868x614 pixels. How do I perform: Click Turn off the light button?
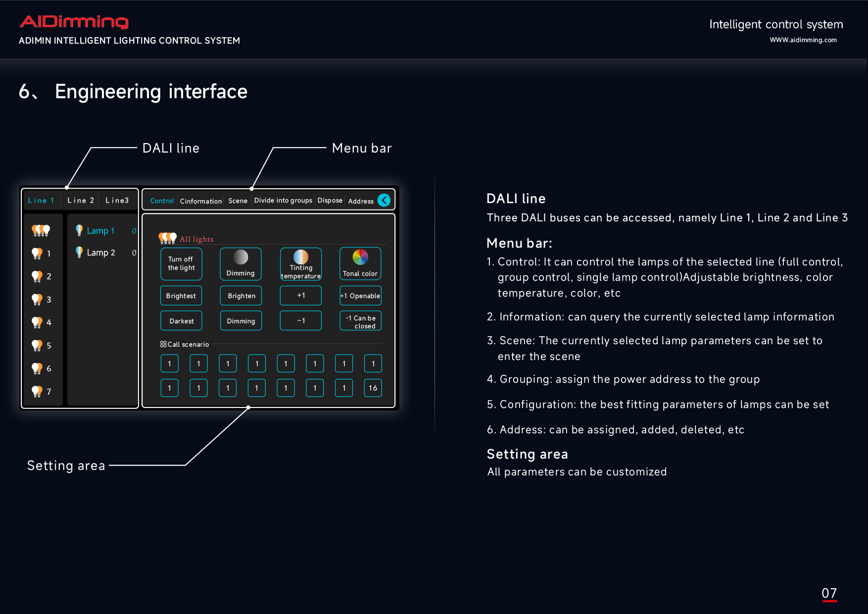pyautogui.click(x=181, y=264)
